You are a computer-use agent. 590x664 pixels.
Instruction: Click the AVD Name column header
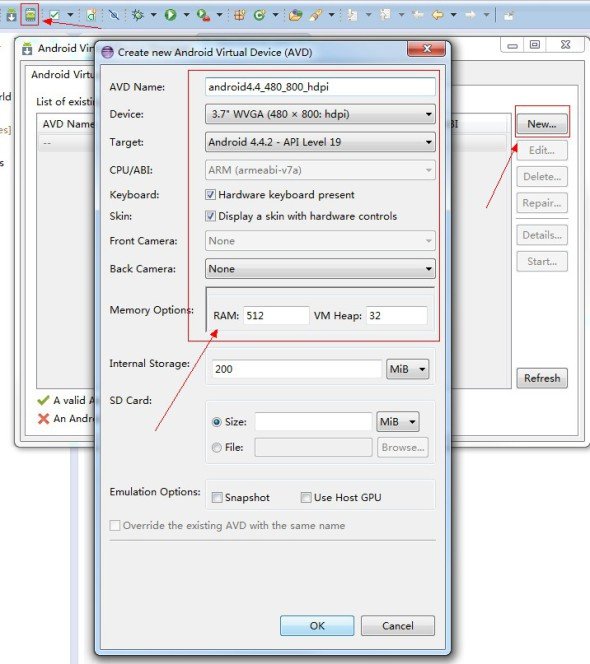67,124
